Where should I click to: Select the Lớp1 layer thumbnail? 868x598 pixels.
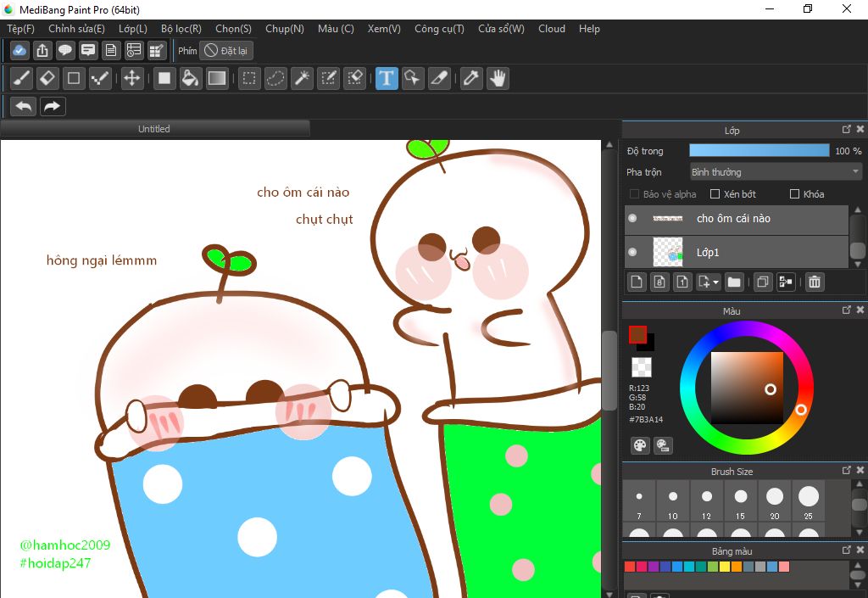668,253
